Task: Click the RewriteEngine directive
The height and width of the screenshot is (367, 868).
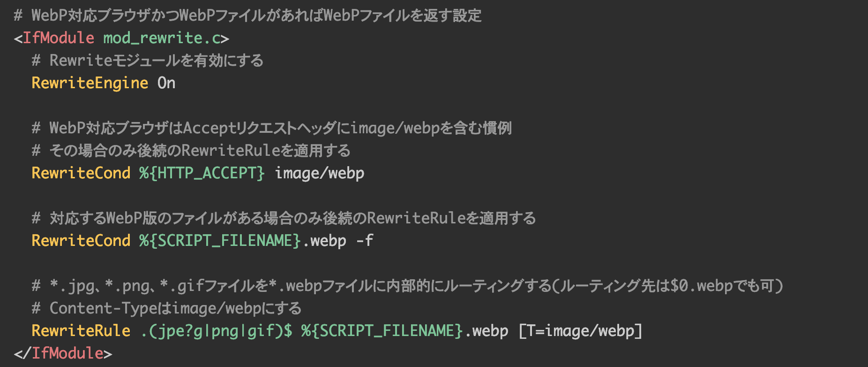Action: (90, 83)
